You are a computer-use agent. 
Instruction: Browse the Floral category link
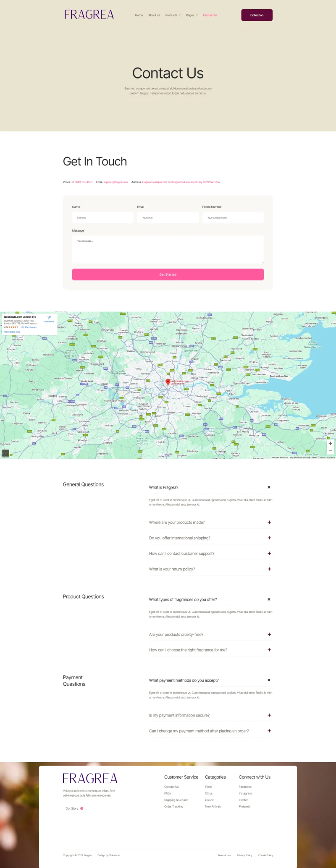click(209, 787)
